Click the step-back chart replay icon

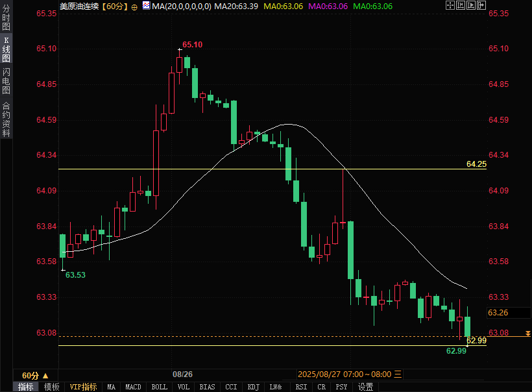pos(461,5)
